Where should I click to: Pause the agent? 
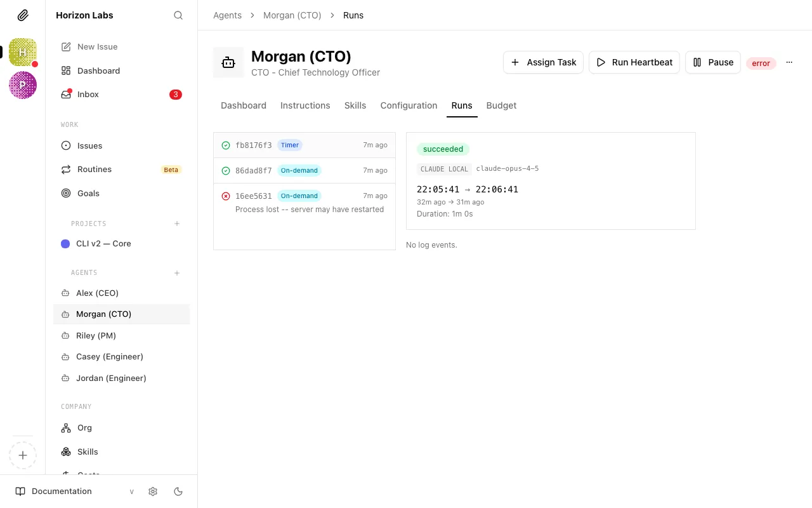pos(713,62)
